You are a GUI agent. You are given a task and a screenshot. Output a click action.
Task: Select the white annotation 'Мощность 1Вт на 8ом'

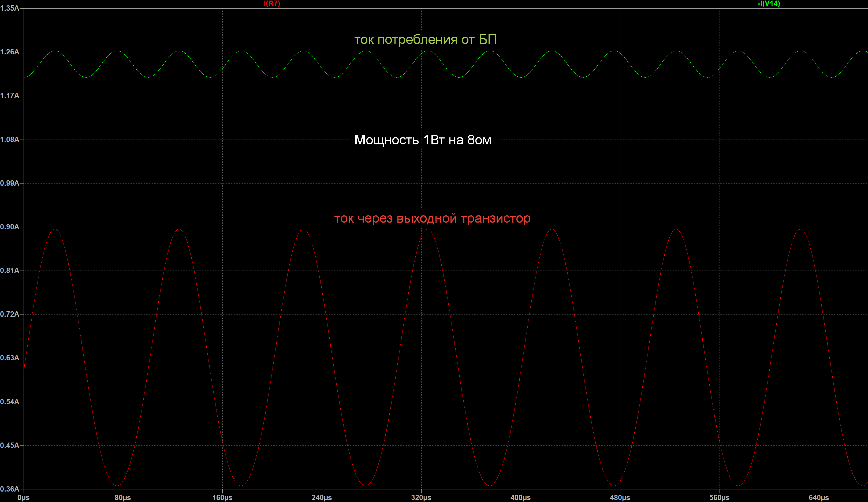pyautogui.click(x=423, y=140)
